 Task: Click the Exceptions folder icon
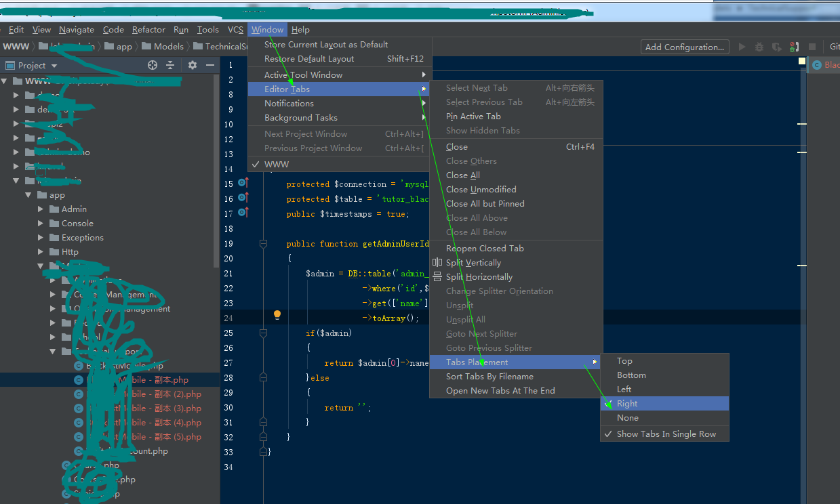pyautogui.click(x=54, y=237)
